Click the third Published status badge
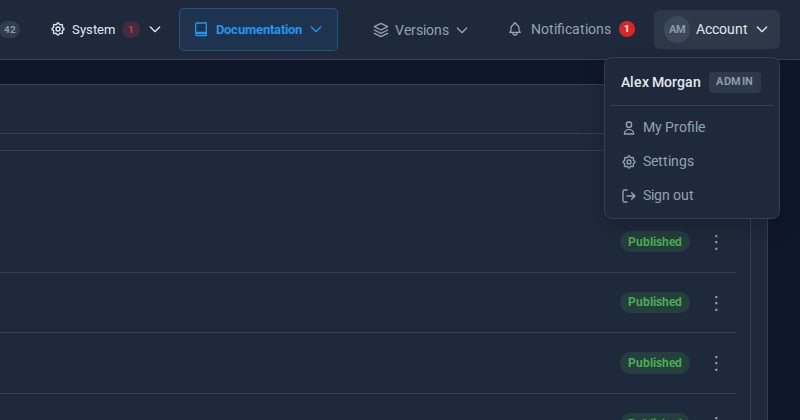 655,363
